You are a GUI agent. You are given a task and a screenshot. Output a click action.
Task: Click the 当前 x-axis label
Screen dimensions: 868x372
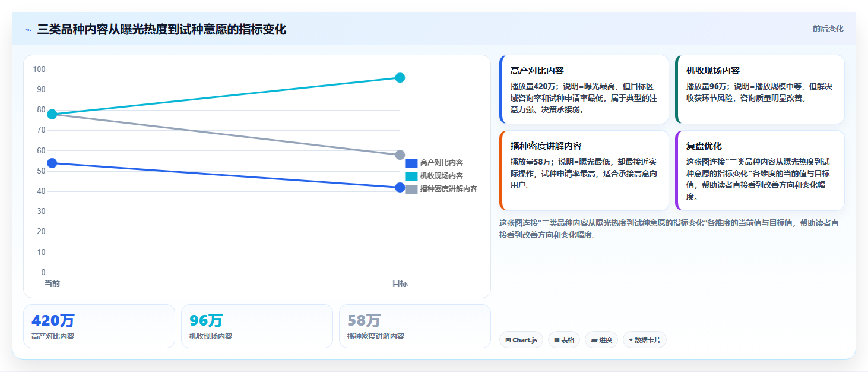pyautogui.click(x=52, y=284)
